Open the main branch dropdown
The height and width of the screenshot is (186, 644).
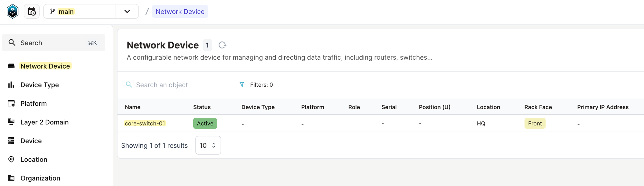point(80,12)
